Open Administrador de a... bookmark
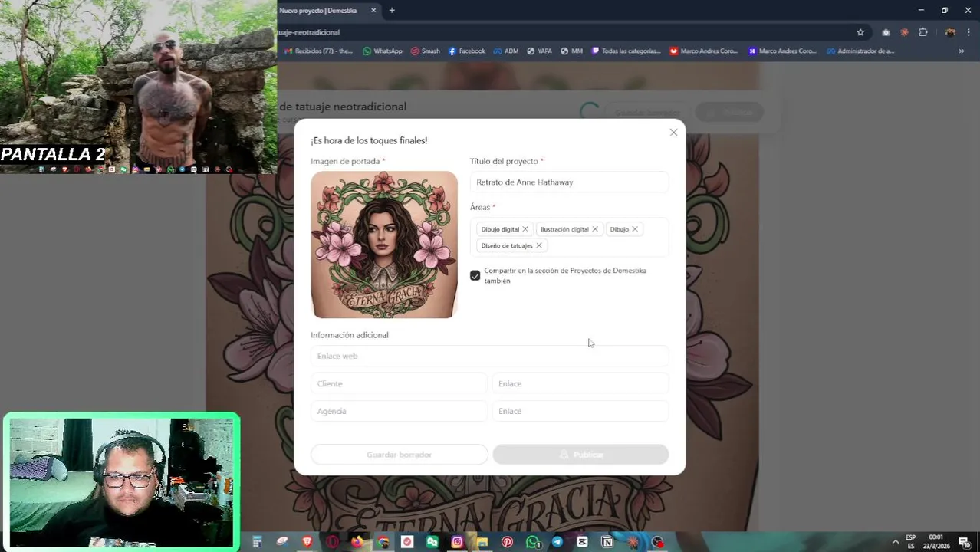 [860, 51]
